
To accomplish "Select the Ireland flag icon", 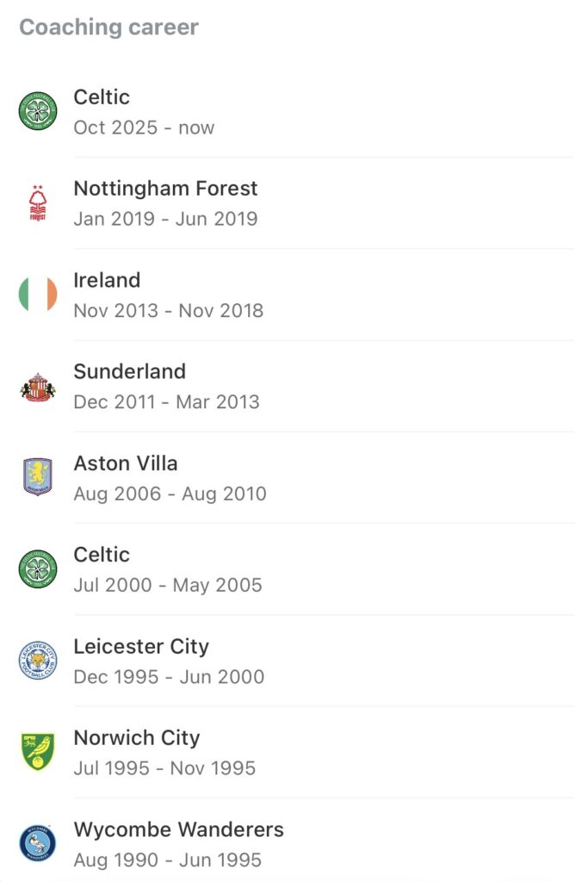I will pyautogui.click(x=38, y=295).
